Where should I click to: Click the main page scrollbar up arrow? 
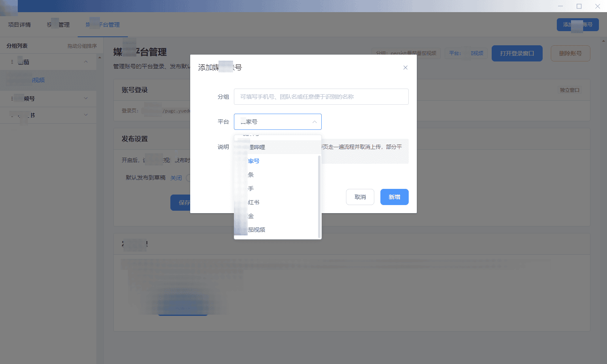pyautogui.click(x=604, y=41)
